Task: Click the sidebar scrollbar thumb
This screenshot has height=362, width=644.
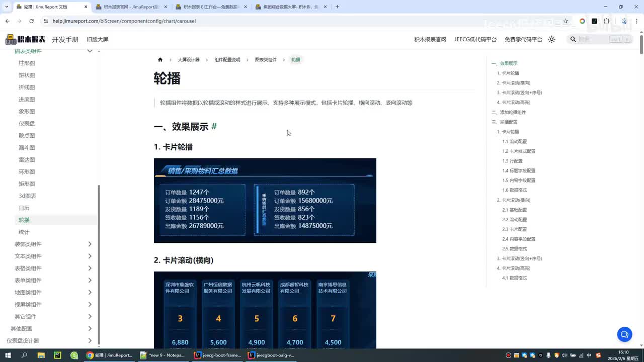Action: [99, 264]
